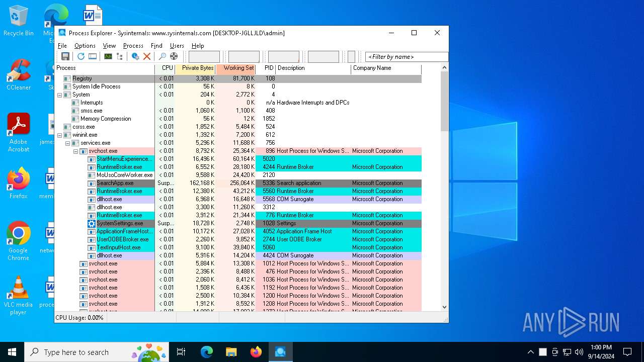Image resolution: width=644 pixels, height=362 pixels.
Task: Click the SystemSettings.exe gear icon
Action: pyautogui.click(x=92, y=223)
